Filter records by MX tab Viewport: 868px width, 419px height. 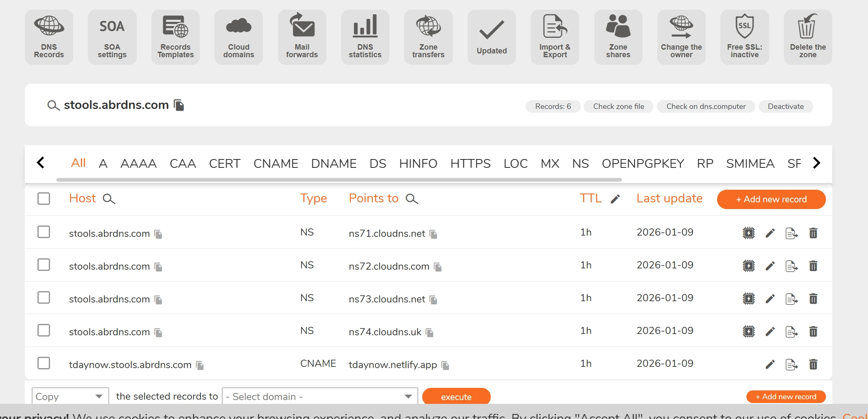[550, 164]
